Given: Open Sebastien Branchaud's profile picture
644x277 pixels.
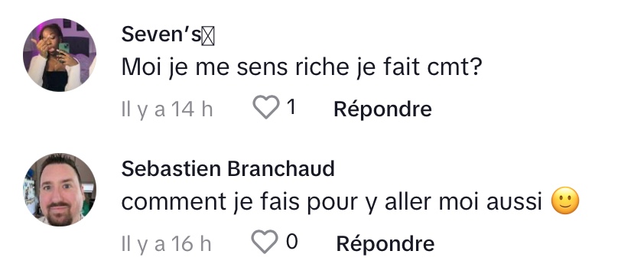Looking at the screenshot, I should point(60,190).
